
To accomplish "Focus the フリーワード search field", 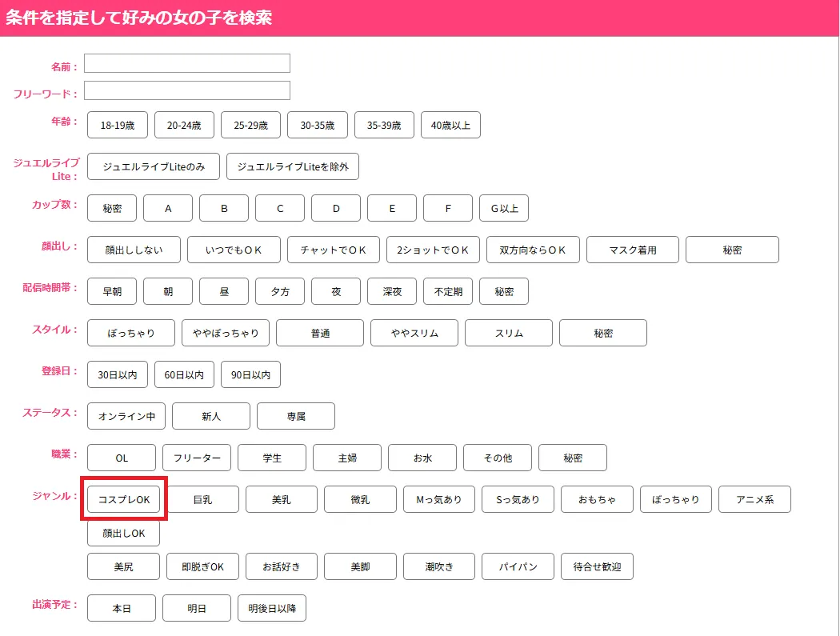I will click(186, 90).
